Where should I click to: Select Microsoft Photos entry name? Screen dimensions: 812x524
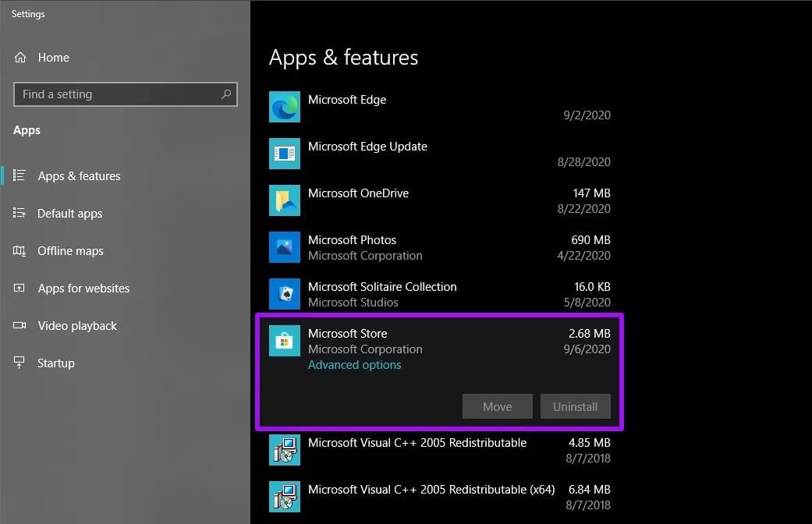(352, 239)
